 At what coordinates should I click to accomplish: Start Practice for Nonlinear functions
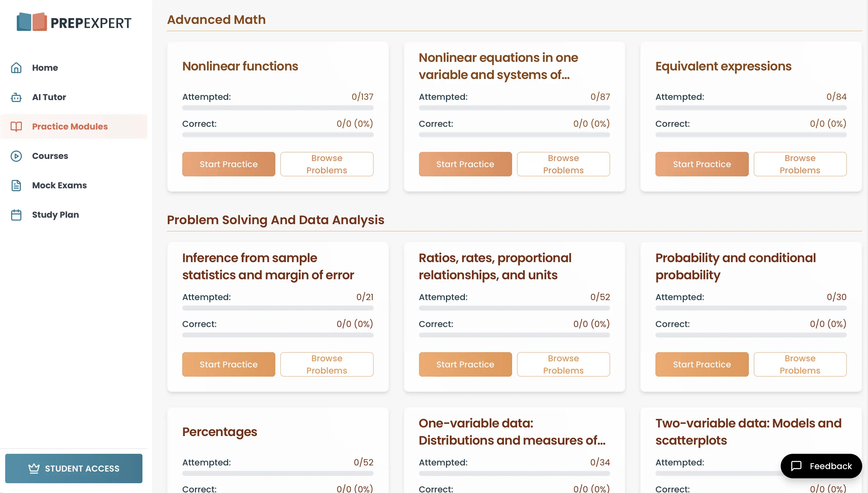[x=228, y=164]
